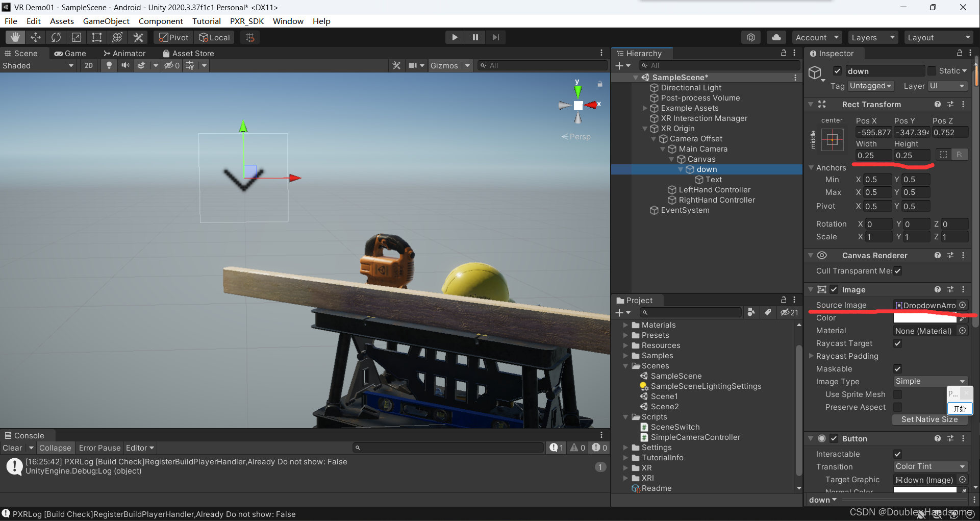Select the Hand tool in toolbar
This screenshot has height=521, width=980.
point(15,37)
